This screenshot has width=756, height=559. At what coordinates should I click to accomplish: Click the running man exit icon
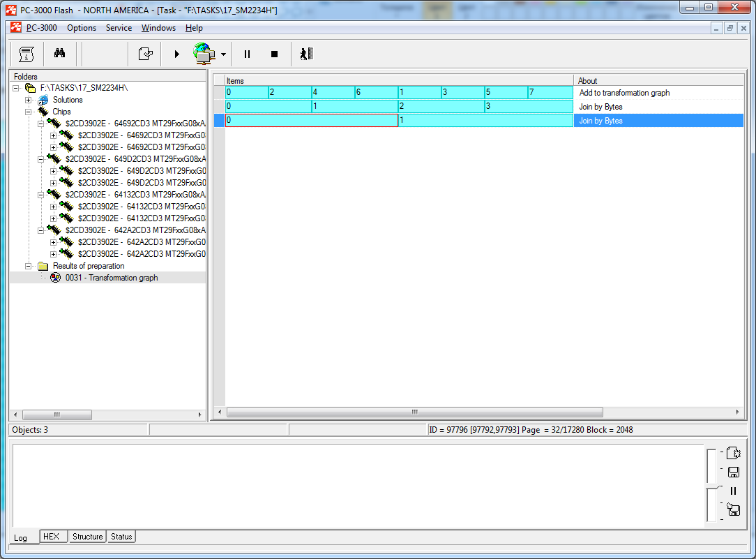click(307, 54)
